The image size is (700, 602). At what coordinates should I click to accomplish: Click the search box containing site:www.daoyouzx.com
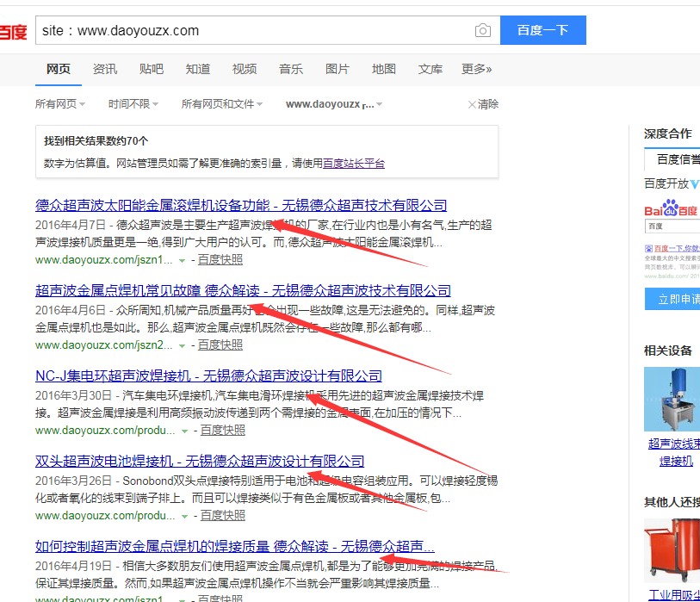[254, 31]
